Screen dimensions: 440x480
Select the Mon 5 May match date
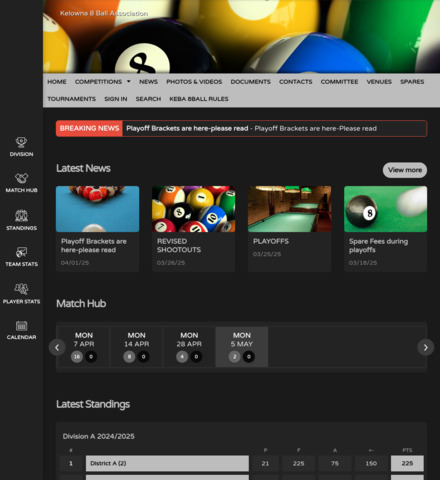coord(242,347)
